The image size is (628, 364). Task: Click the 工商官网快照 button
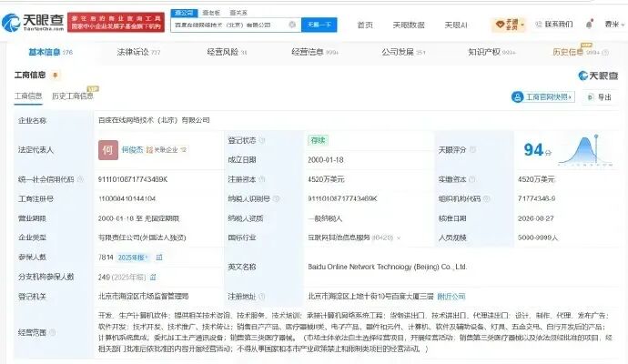pos(542,96)
